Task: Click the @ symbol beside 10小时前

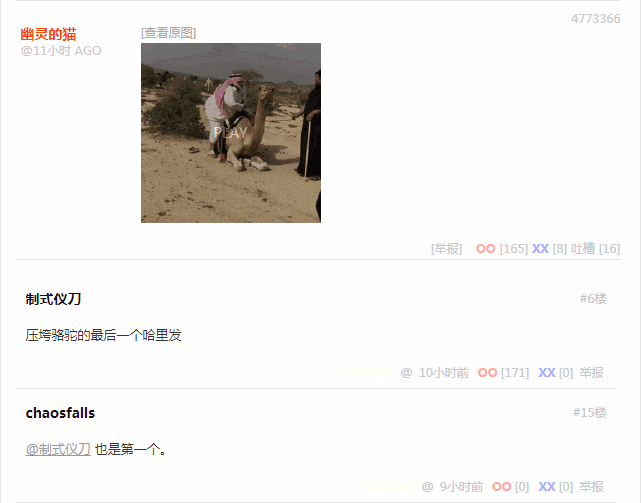Action: (406, 373)
